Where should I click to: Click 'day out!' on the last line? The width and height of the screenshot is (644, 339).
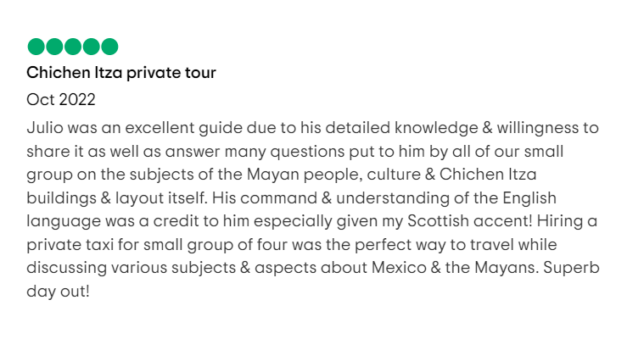coord(58,292)
